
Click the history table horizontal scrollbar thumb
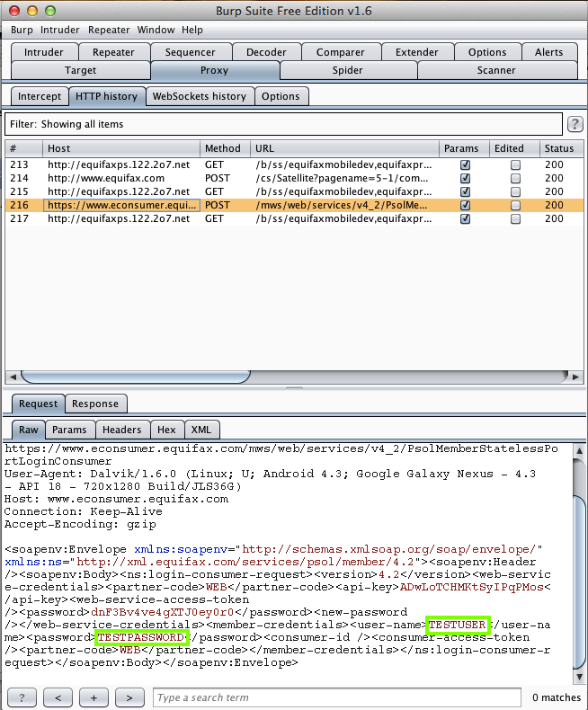(136, 377)
